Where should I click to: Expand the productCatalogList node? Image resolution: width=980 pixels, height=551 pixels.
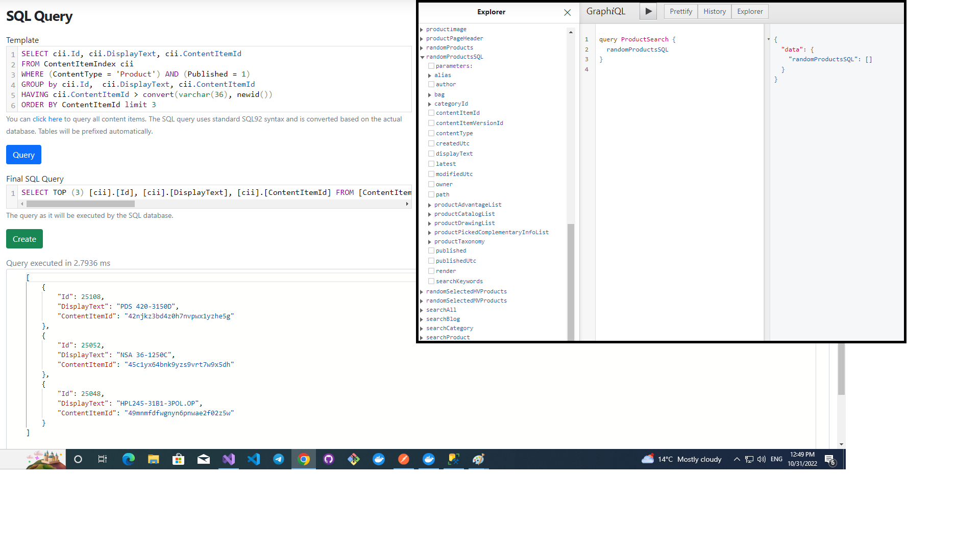(x=430, y=214)
